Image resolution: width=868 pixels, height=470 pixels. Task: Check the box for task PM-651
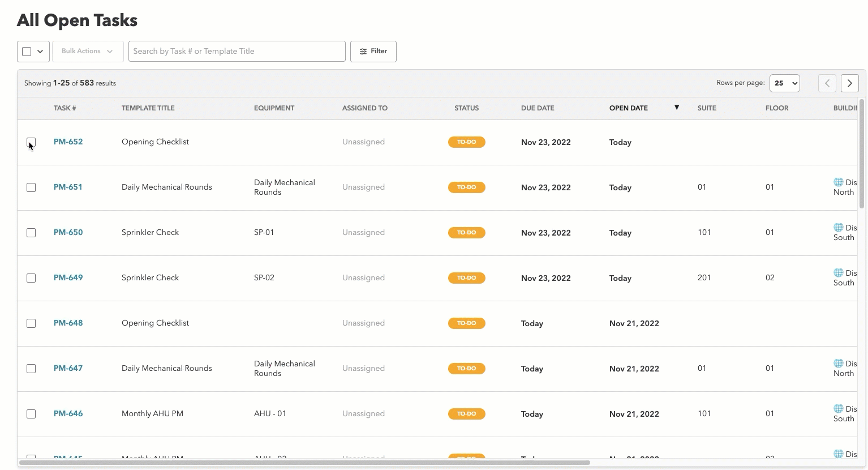31,187
